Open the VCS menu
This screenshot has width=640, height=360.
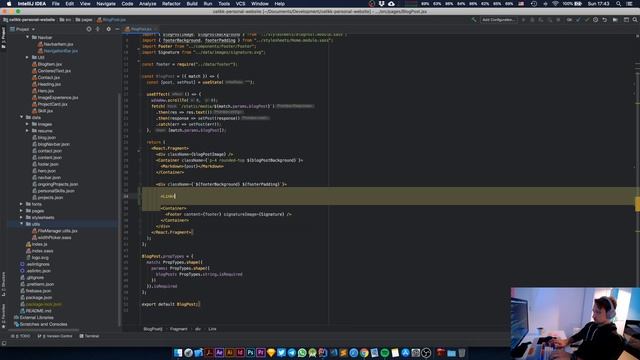tap(240, 4)
